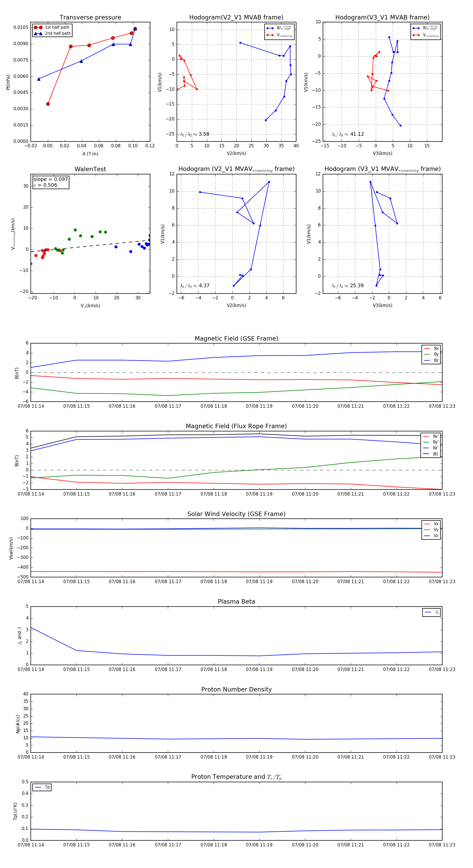Select the "1st half path" legend entry
This screenshot has height=868, width=473.
coord(52,27)
